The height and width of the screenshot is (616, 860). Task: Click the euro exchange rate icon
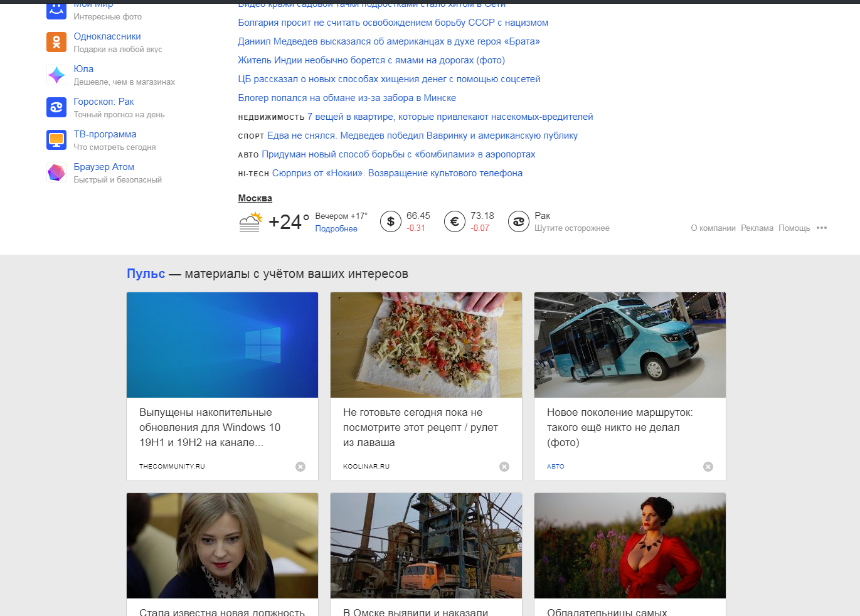click(x=455, y=221)
